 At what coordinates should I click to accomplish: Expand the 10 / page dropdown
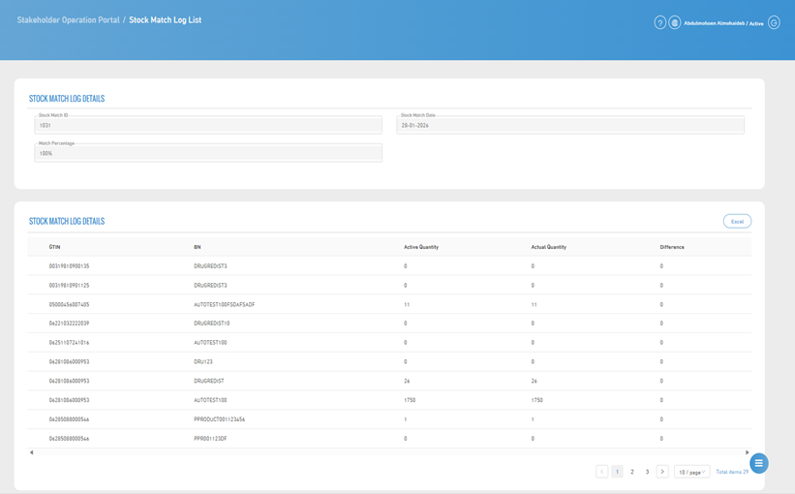(692, 471)
